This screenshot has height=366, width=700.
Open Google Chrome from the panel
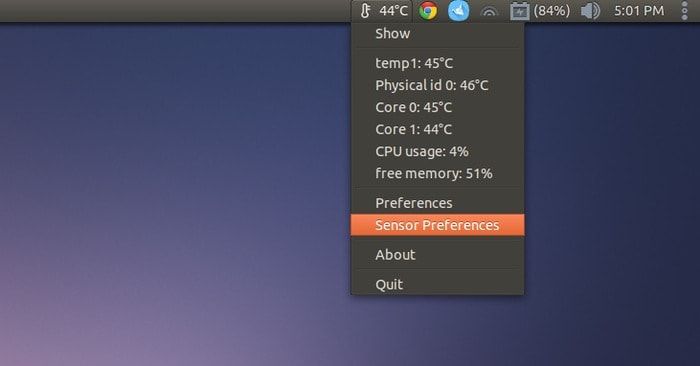[428, 11]
